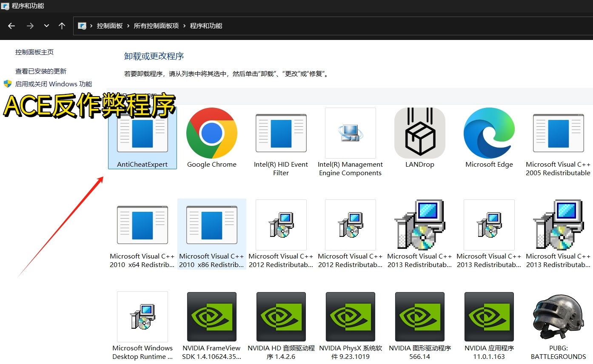Go back with the Back arrow
This screenshot has width=593, height=364.
pos(11,26)
